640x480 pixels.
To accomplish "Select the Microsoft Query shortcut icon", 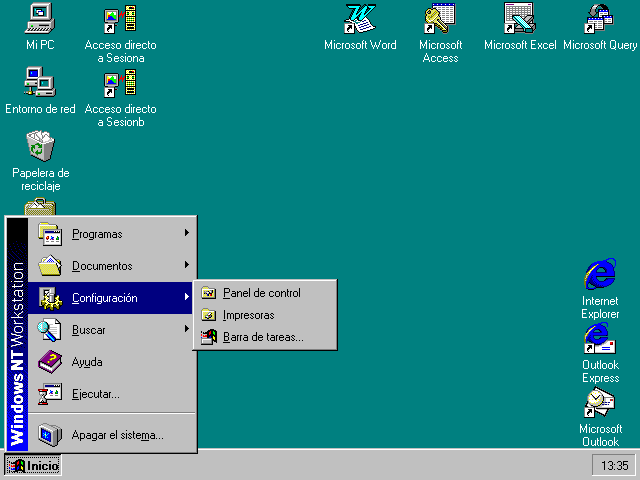I will coord(599,18).
